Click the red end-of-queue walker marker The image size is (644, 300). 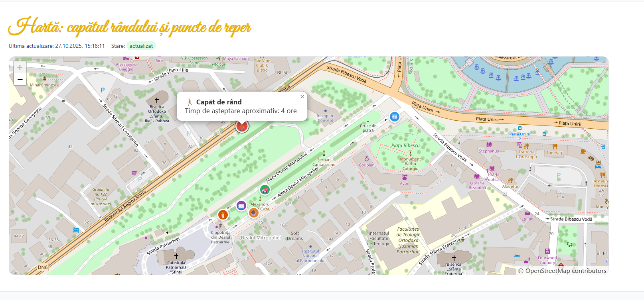pyautogui.click(x=242, y=126)
